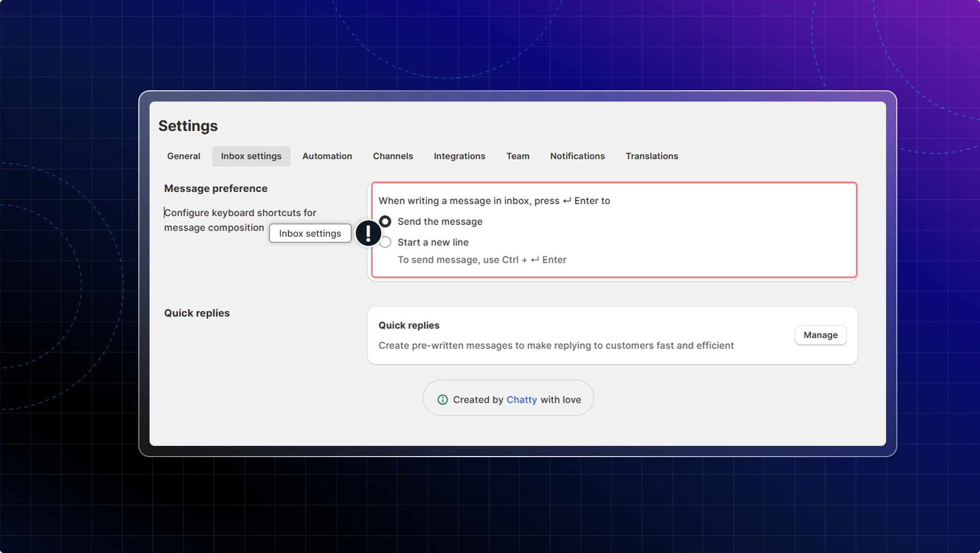The height and width of the screenshot is (553, 980).
Task: Go to the Translations tab
Action: coord(651,156)
